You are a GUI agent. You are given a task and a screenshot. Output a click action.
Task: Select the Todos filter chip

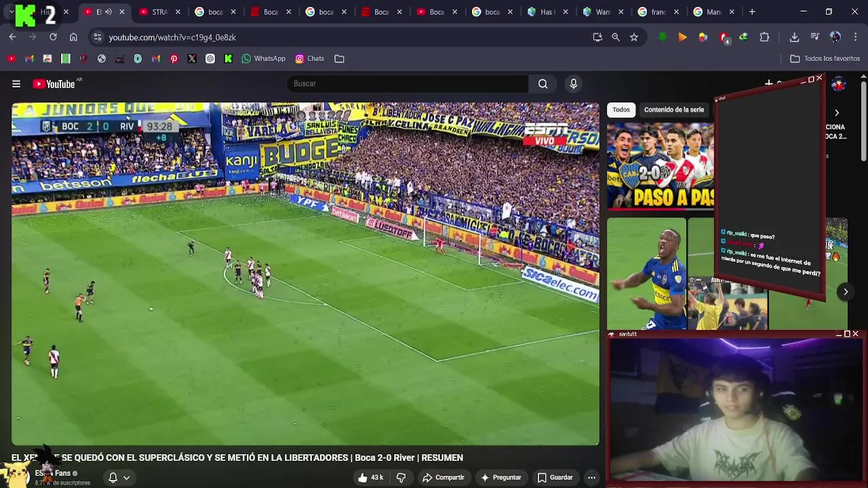[621, 110]
